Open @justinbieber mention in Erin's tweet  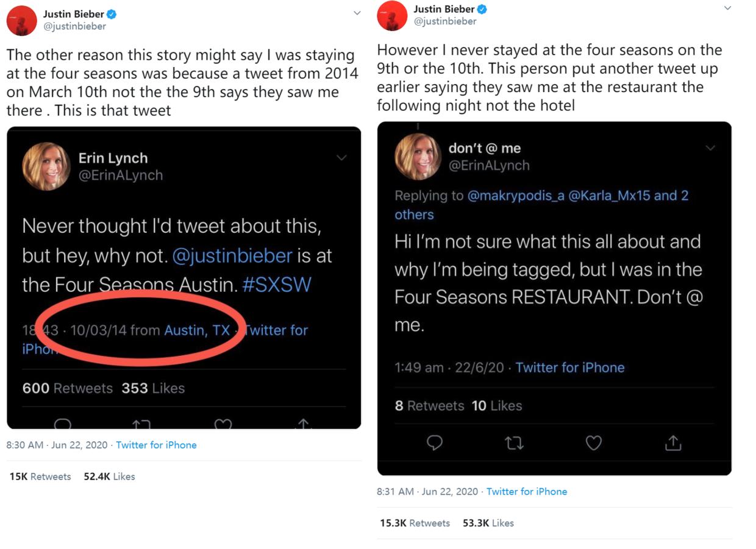click(x=232, y=255)
